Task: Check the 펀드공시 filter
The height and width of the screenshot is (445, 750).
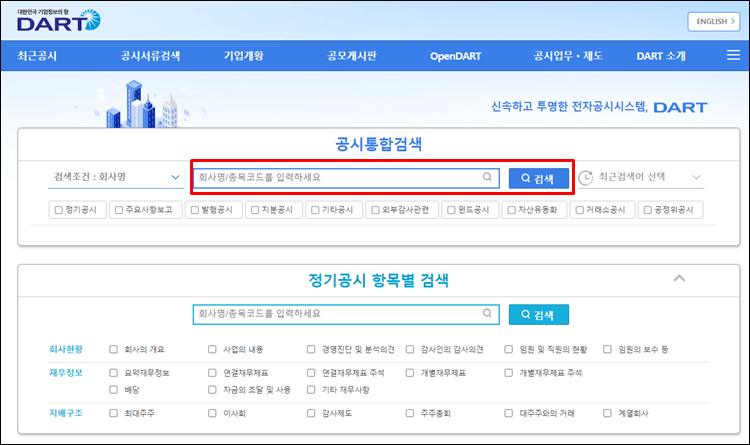Action: (451, 210)
